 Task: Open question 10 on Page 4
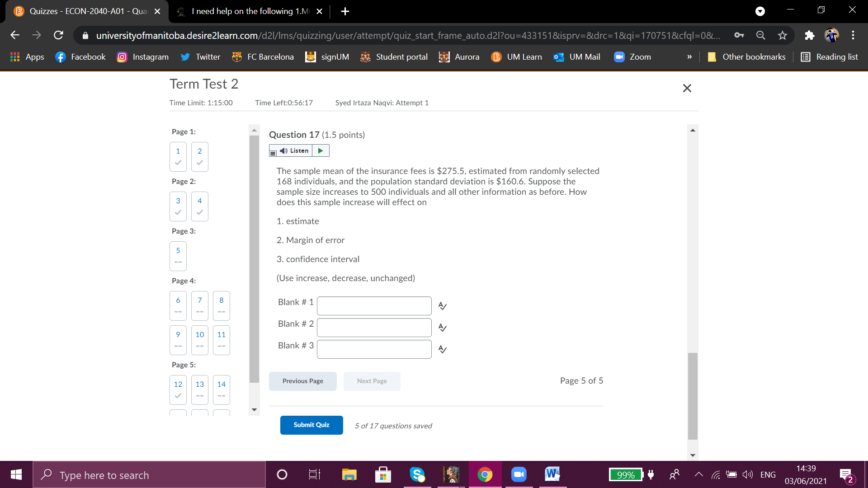[199, 340]
